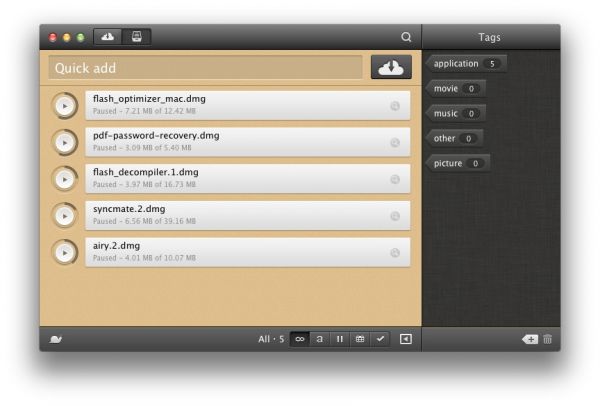Viewport: 600px width, 406px height.
Task: Click reveal icon on pdf-password-recovery.dmg row
Action: point(395,143)
